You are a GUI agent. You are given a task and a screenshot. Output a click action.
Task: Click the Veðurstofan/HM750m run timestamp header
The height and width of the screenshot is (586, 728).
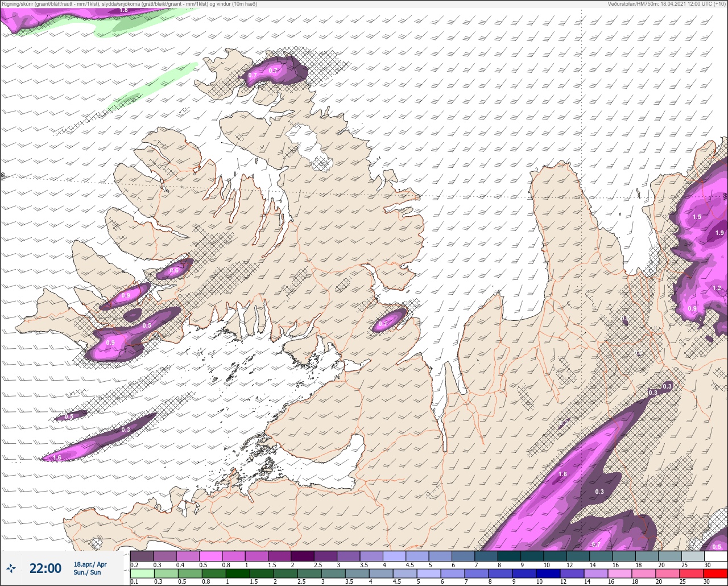click(x=667, y=4)
